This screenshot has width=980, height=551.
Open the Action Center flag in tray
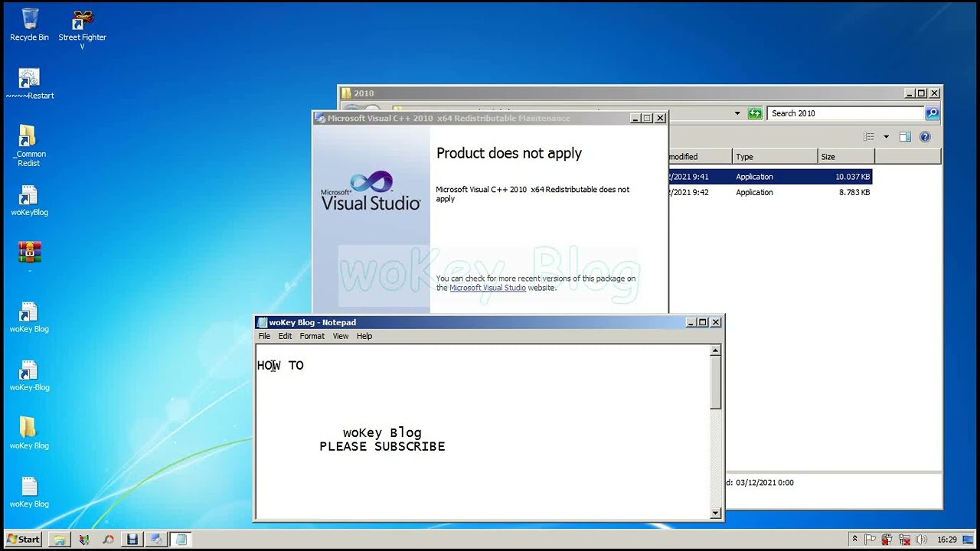(x=871, y=540)
